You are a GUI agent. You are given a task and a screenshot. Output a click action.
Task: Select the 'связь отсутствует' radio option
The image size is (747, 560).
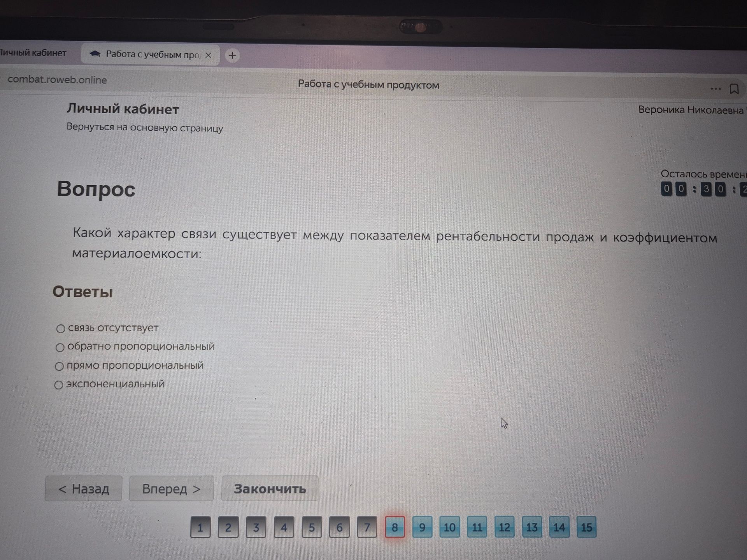[60, 329]
